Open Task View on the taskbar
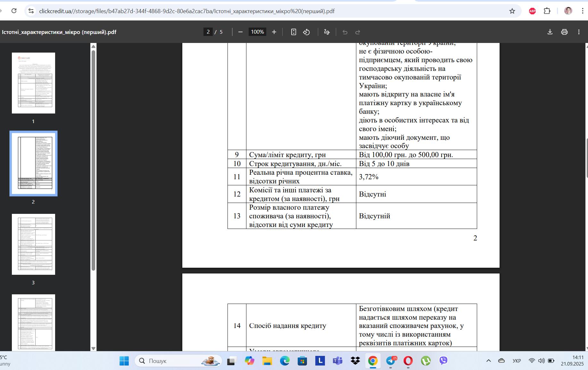This screenshot has width=588, height=370. pyautogui.click(x=232, y=361)
